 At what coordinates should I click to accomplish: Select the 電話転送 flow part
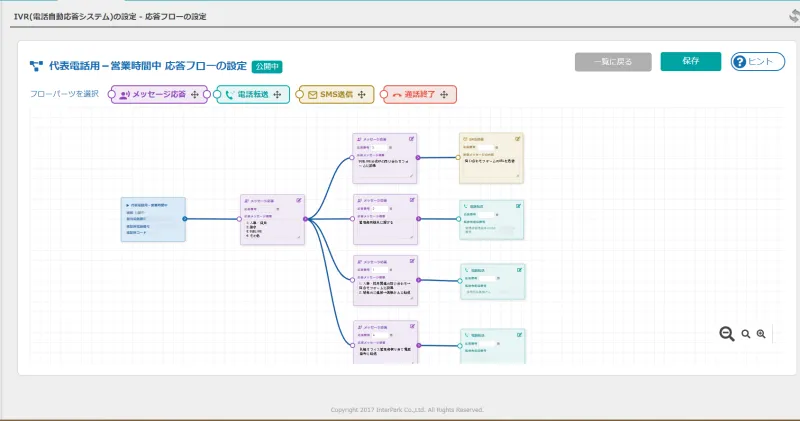[x=253, y=94]
